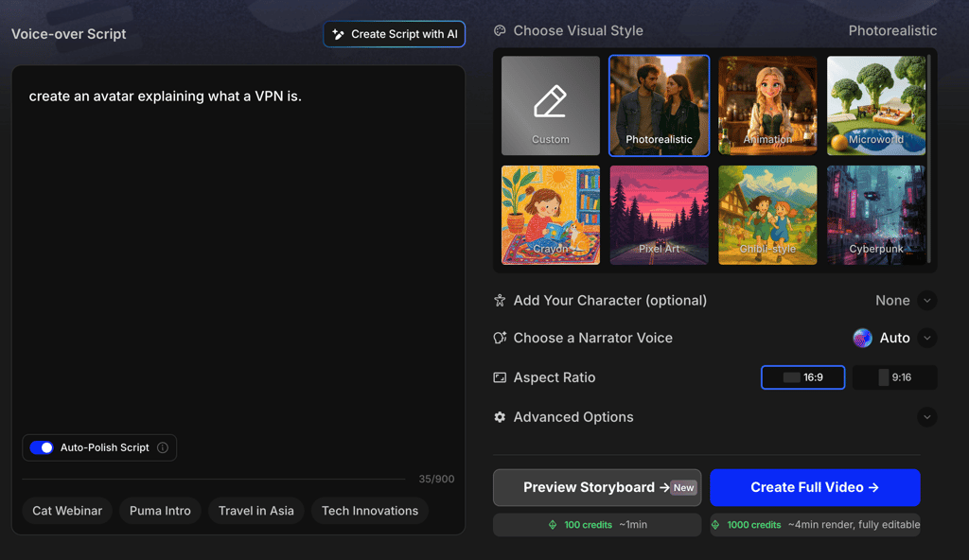Image resolution: width=969 pixels, height=560 pixels.
Task: Click the None value for character
Action: 892,301
